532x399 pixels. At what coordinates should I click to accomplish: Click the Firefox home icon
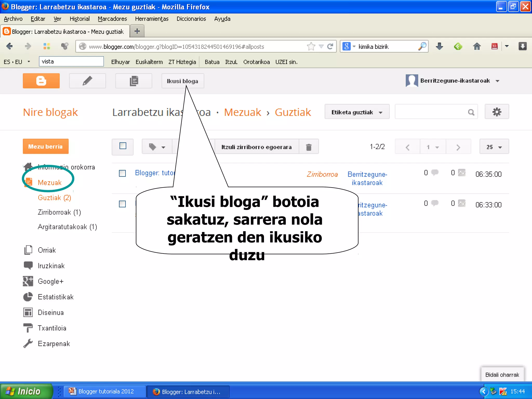pyautogui.click(x=477, y=46)
